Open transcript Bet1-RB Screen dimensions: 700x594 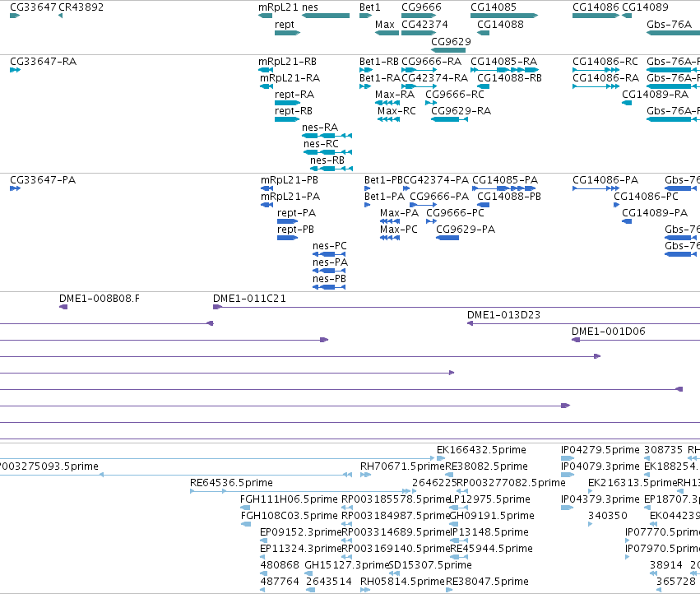[x=379, y=62]
